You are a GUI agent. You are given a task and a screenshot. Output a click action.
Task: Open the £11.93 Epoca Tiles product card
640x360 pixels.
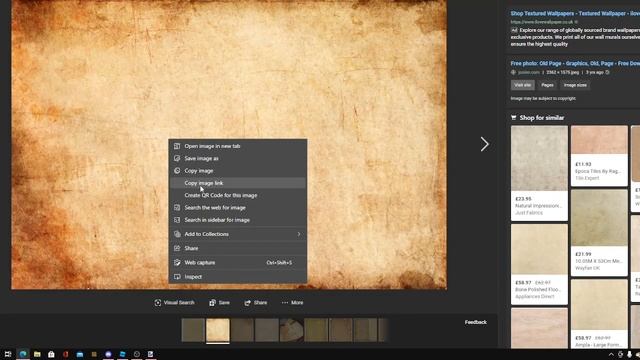point(599,156)
